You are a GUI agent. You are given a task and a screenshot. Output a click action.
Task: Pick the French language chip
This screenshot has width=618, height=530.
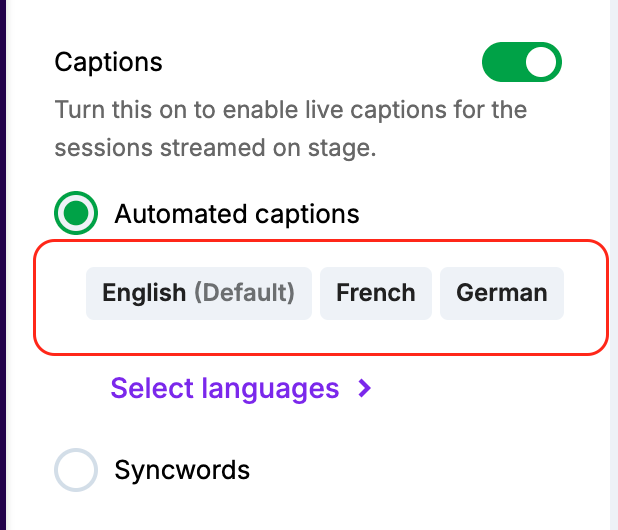click(x=375, y=293)
